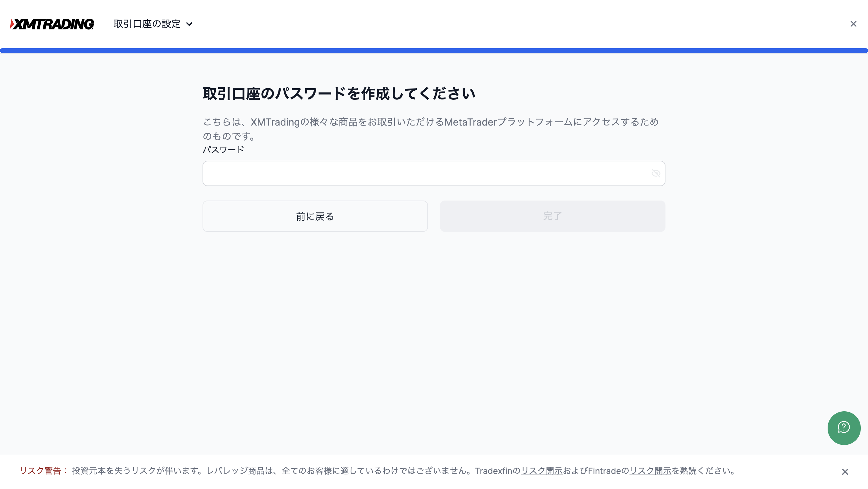Close the account setup page
The image size is (868, 489).
(x=853, y=24)
